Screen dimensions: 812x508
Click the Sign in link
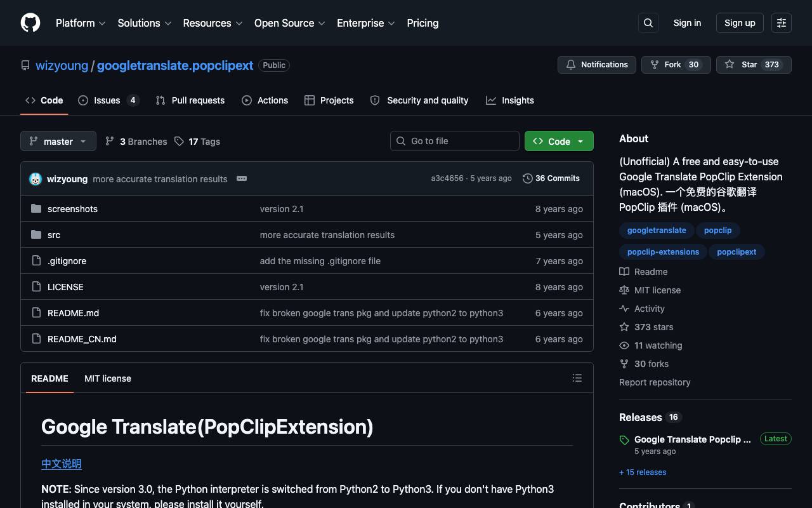[687, 23]
